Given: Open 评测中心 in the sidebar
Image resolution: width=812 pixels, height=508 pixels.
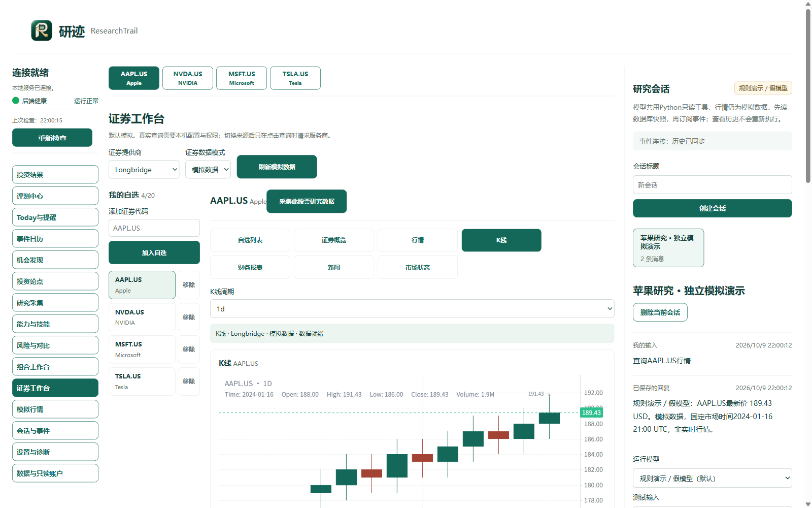Looking at the screenshot, I should [x=55, y=196].
